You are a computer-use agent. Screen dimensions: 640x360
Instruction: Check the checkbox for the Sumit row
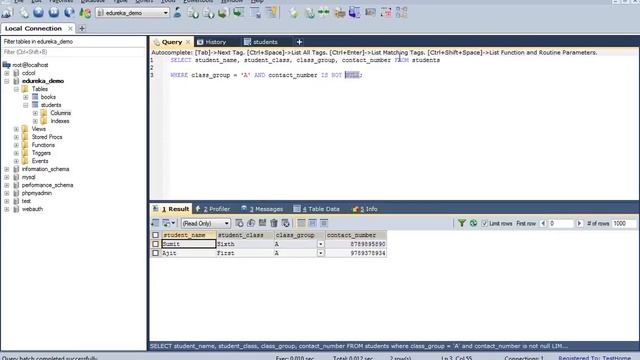click(x=156, y=244)
